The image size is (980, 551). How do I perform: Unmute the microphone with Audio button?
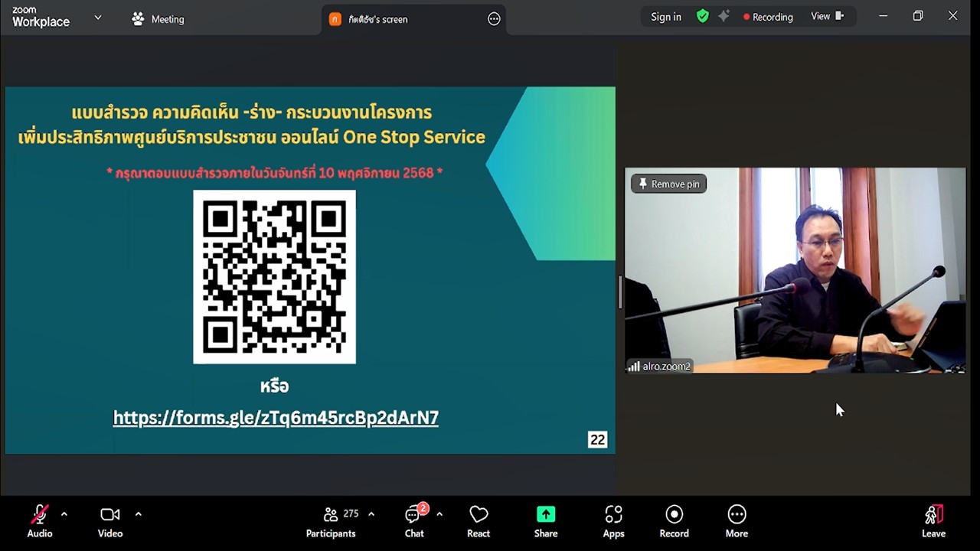click(x=40, y=521)
